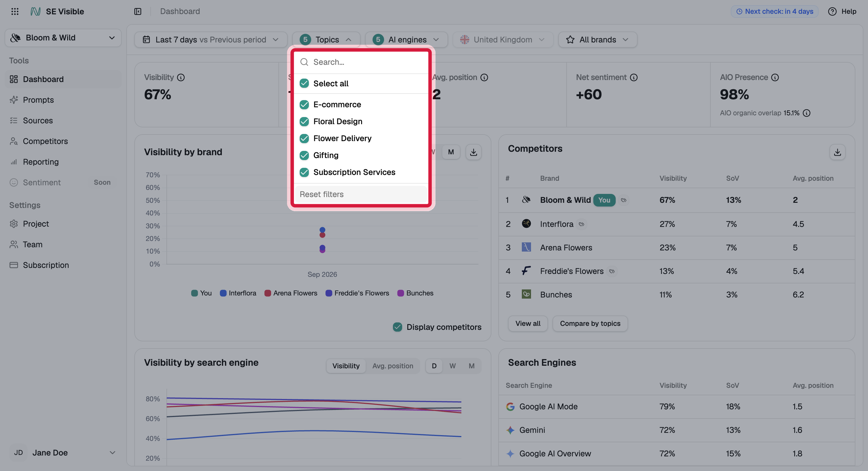
Task: Click AIO Presence info icon
Action: point(775,77)
